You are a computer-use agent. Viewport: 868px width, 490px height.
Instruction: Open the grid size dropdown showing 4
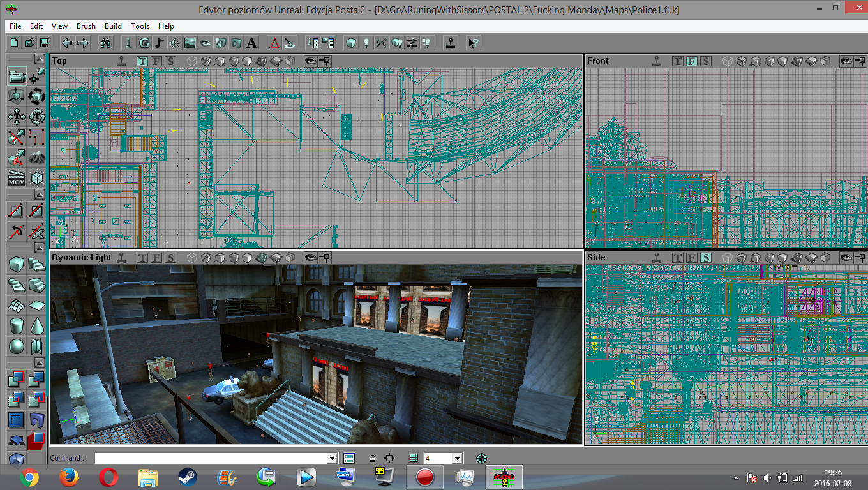click(x=457, y=458)
